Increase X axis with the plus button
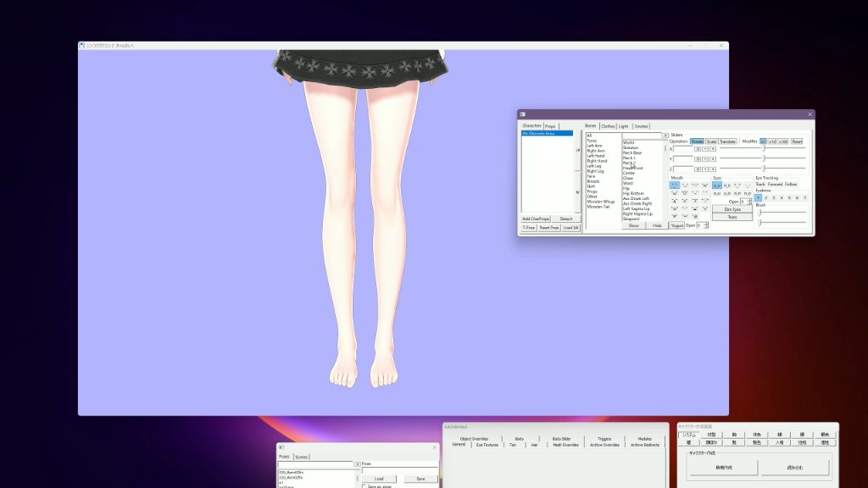Screen dimensions: 868x488 tap(713, 149)
